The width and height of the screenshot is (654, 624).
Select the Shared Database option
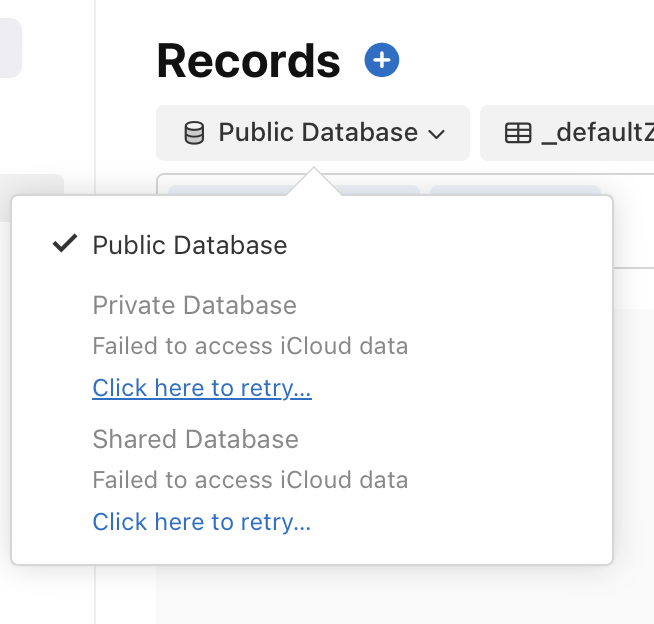[x=196, y=439]
